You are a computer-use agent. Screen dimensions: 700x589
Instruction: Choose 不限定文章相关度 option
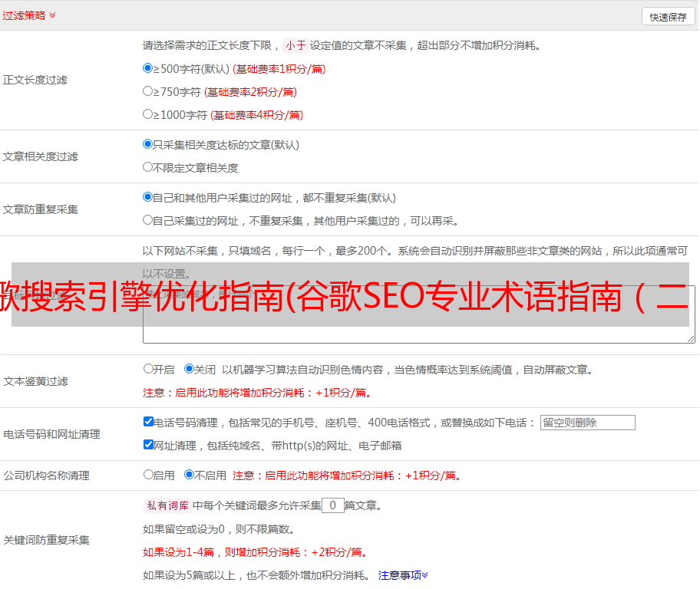(x=148, y=166)
